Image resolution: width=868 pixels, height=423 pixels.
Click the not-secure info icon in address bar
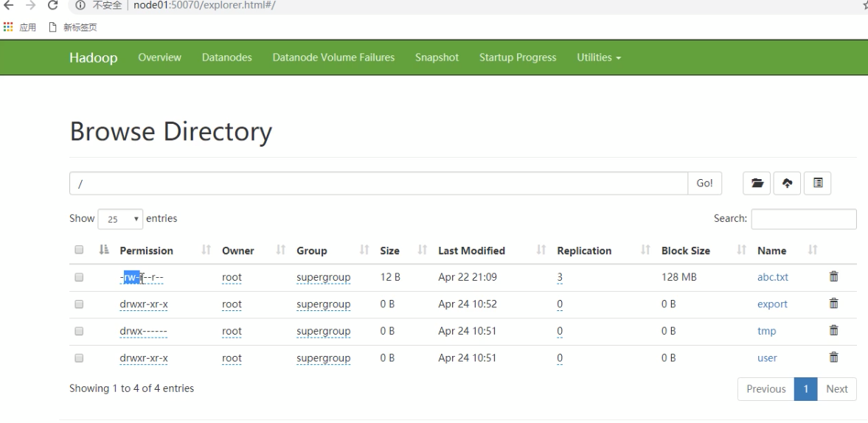coord(80,6)
